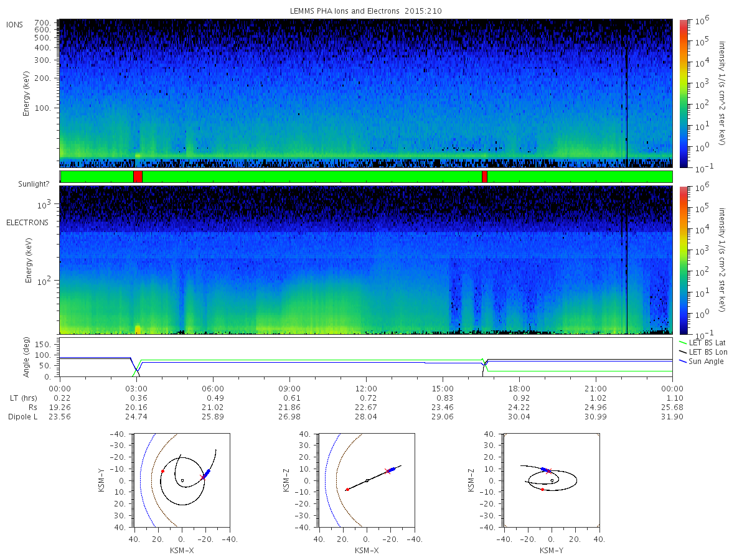Select the "IONS" panel label
747x560 pixels.
(x=15, y=25)
